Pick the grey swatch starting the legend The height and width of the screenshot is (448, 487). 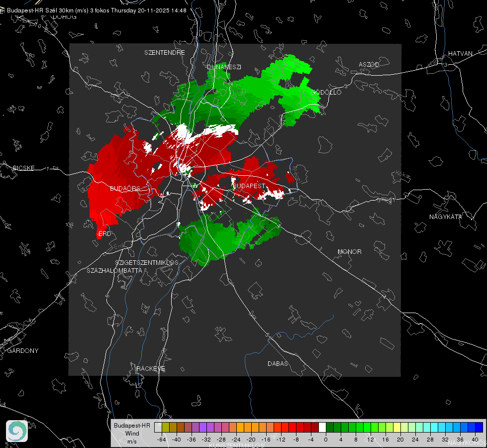(158, 427)
